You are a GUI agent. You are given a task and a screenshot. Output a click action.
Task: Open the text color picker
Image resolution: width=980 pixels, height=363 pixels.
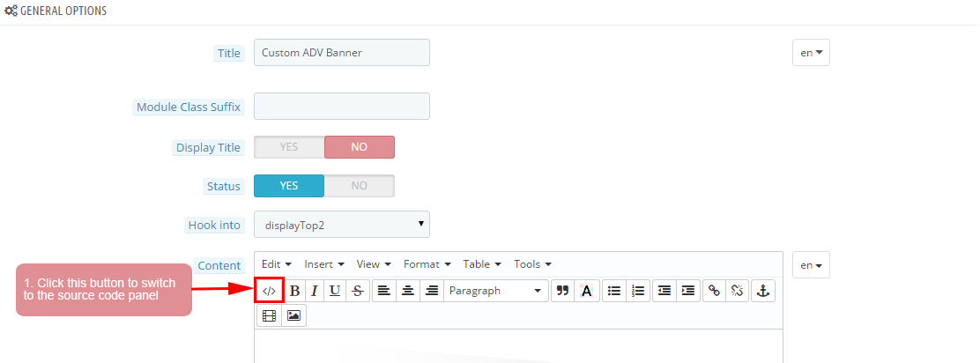pos(586,291)
